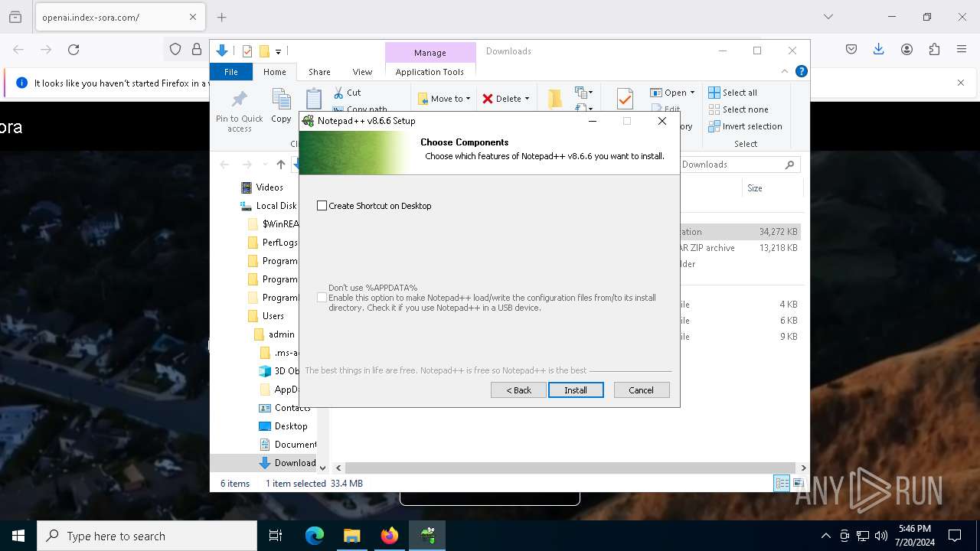Click Save to Pocket icon
This screenshot has width=980, height=551.
pos(851,50)
